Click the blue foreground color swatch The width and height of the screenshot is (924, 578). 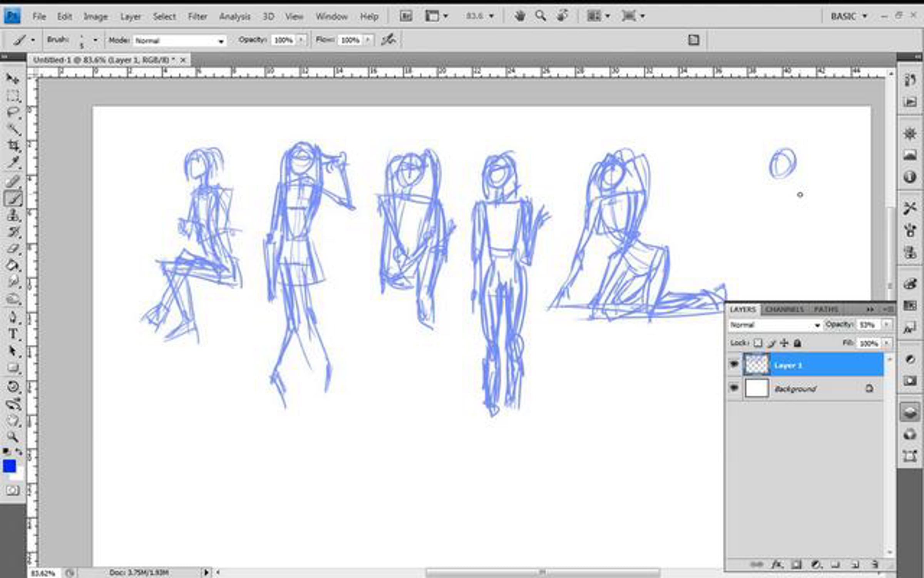pyautogui.click(x=9, y=466)
